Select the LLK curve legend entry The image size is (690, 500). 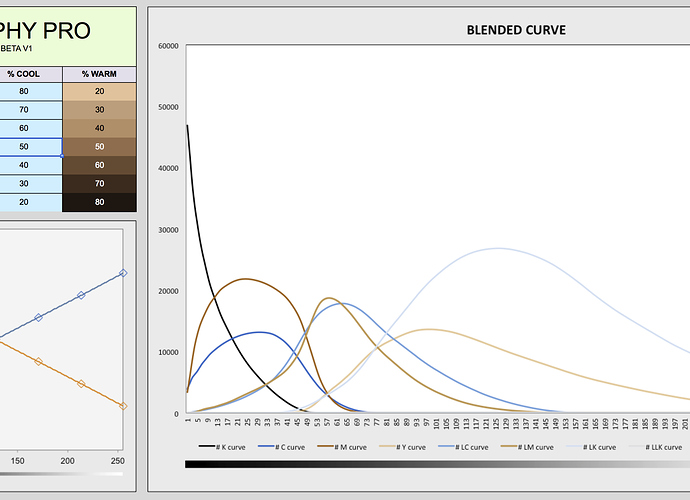[x=661, y=447]
